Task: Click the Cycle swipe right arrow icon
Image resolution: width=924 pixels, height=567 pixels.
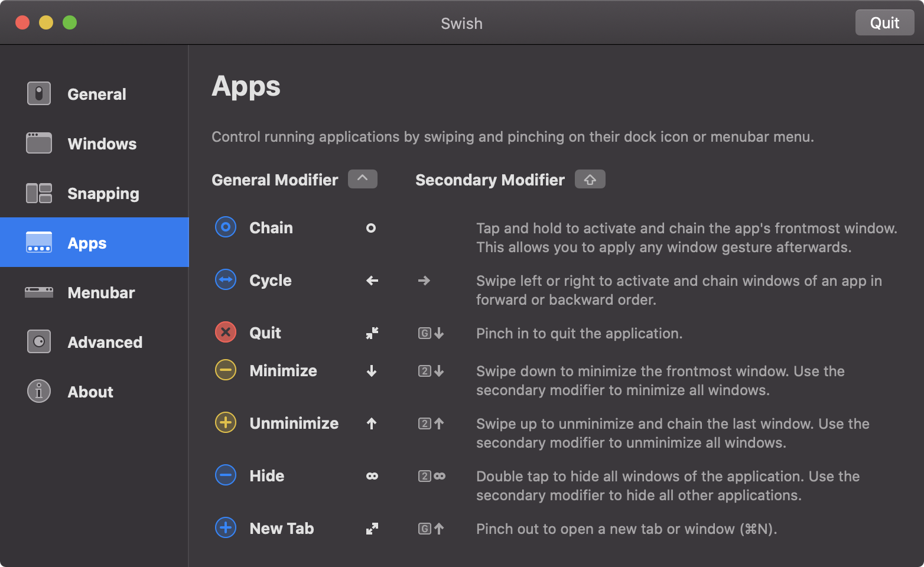Action: point(424,281)
